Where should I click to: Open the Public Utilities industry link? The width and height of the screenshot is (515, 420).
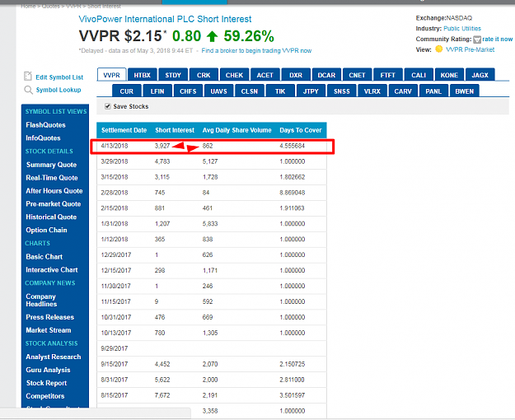pyautogui.click(x=462, y=29)
